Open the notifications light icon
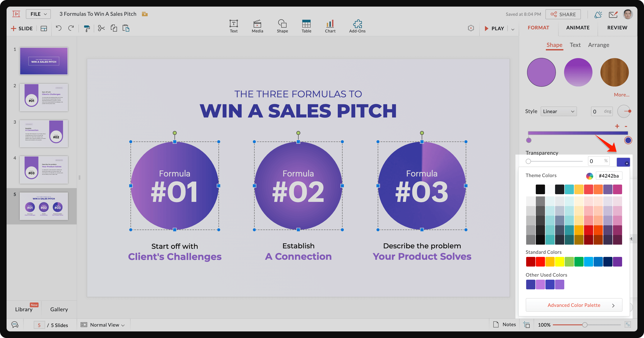Image resolution: width=644 pixels, height=338 pixels. click(x=598, y=14)
